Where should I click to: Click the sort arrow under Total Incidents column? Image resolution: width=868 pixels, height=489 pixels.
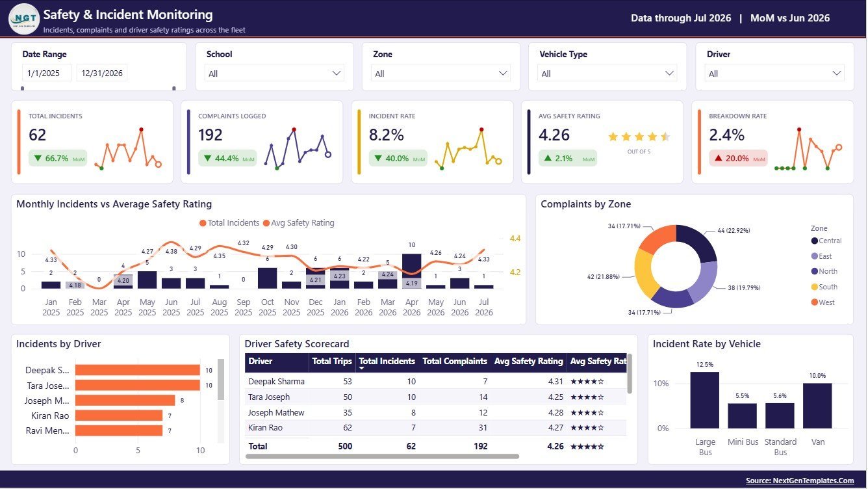click(363, 368)
